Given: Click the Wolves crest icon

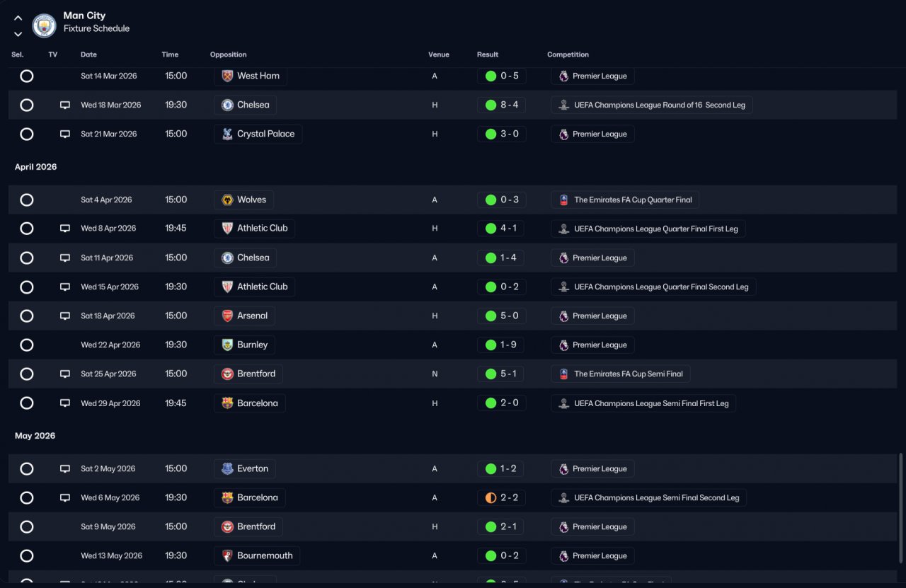Looking at the screenshot, I should (227, 200).
